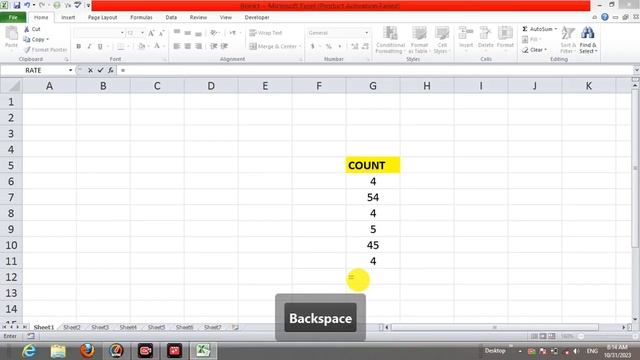This screenshot has width=640, height=360.
Task: Open Conditional Formatting
Action: coord(390,40)
